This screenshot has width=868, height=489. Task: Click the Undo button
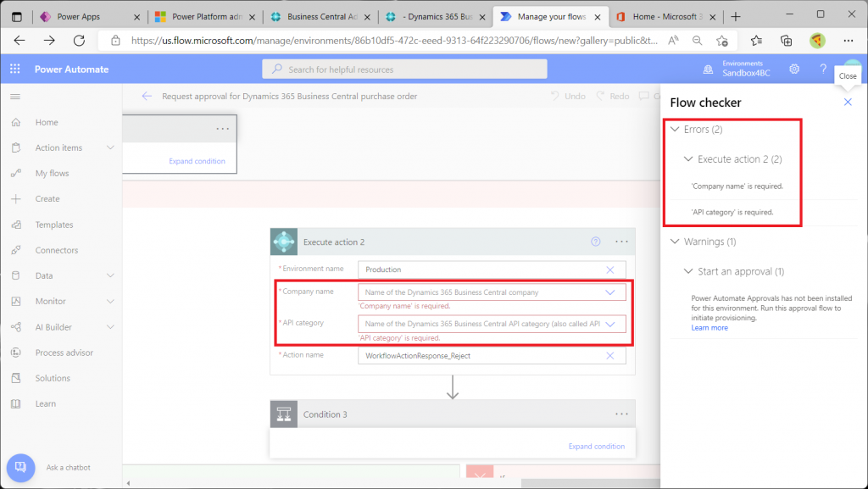[569, 97]
